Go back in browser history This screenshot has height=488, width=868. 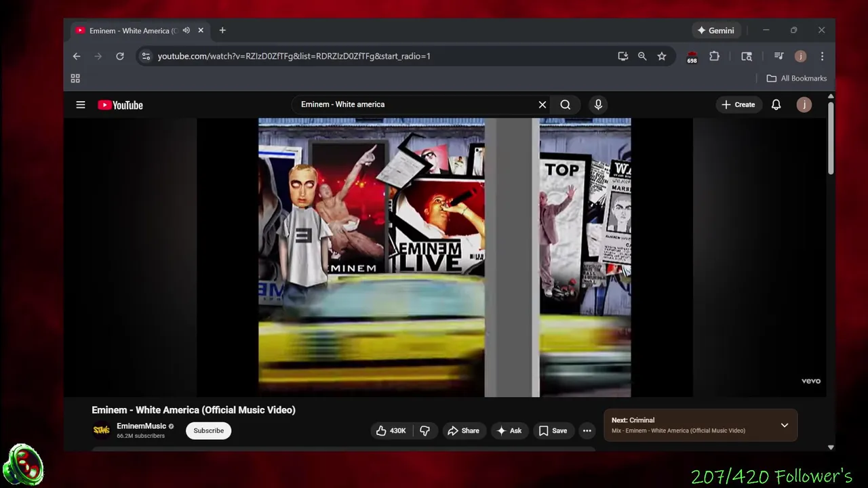[x=77, y=56]
